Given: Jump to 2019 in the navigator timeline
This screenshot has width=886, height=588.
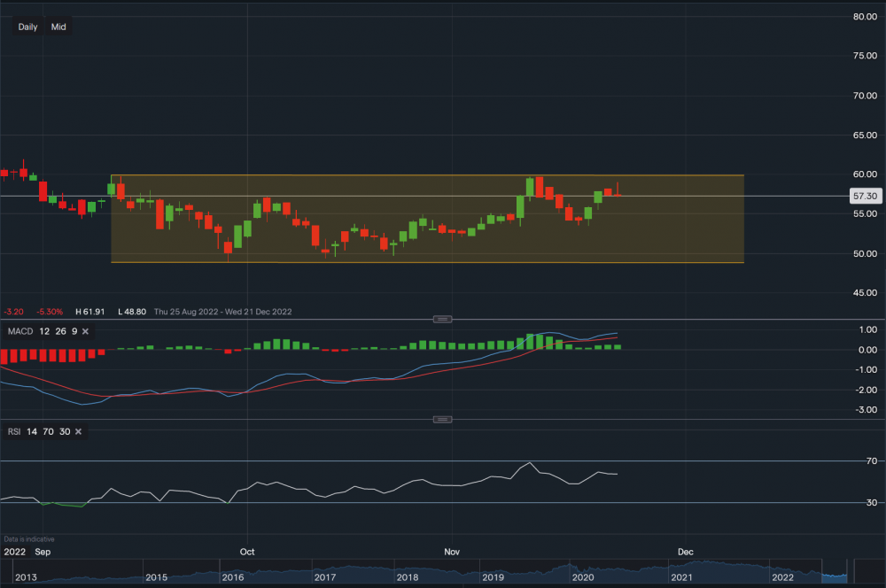Looking at the screenshot, I should click(493, 577).
